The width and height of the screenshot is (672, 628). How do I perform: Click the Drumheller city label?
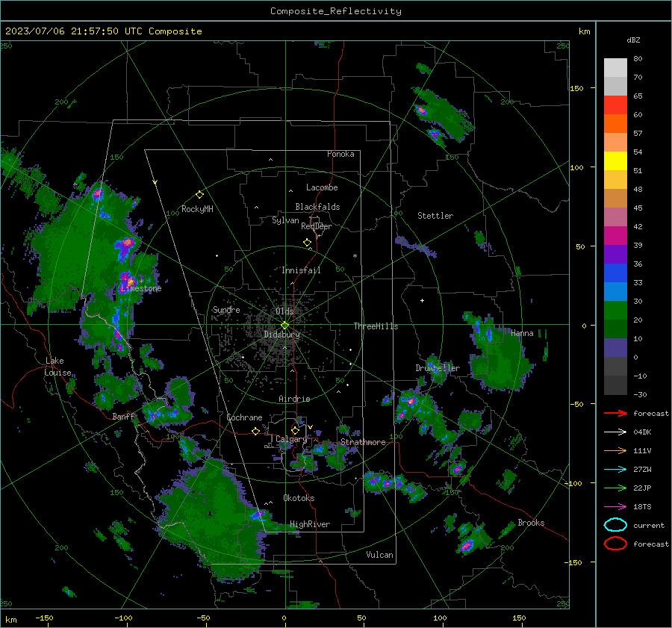[438, 368]
